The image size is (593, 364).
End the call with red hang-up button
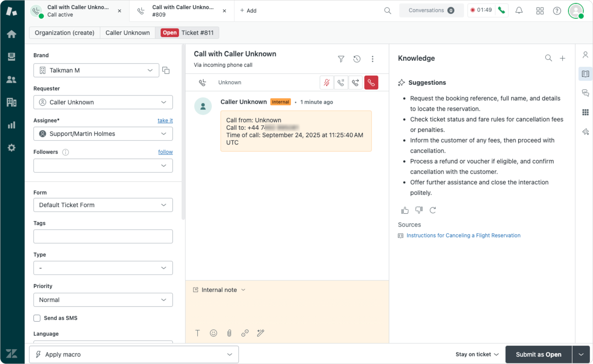tap(371, 83)
